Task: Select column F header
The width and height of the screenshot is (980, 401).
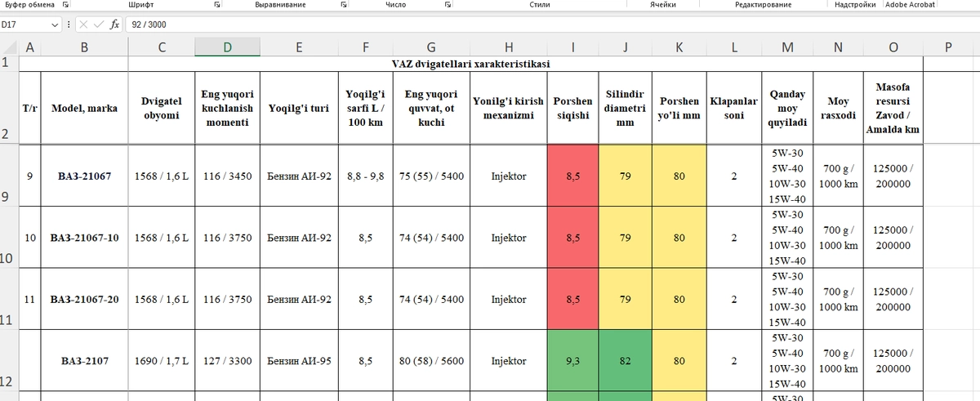Action: [366, 48]
